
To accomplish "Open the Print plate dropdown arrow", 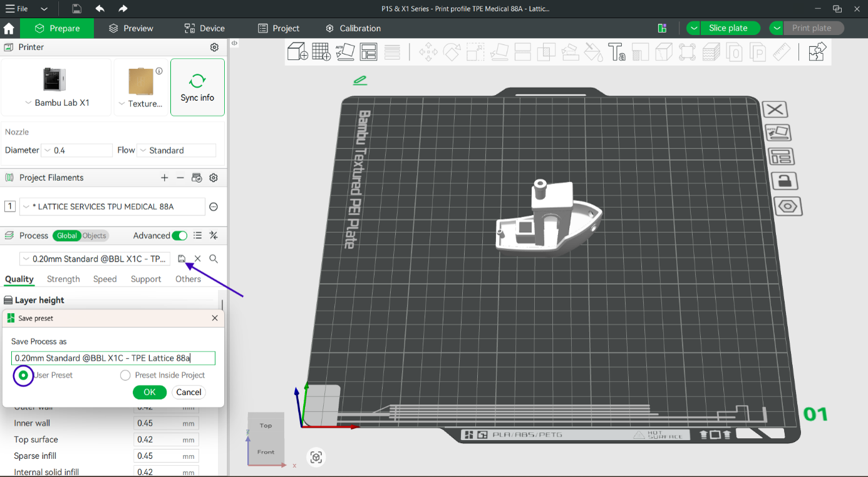I will 777,28.
